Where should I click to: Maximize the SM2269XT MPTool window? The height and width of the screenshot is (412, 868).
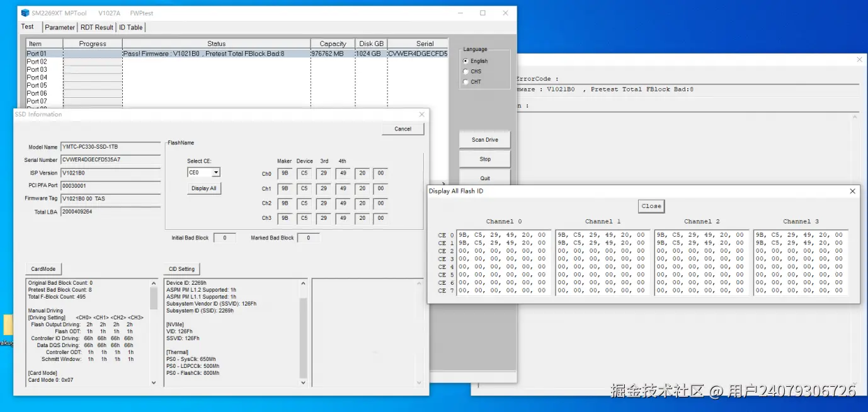[x=483, y=13]
